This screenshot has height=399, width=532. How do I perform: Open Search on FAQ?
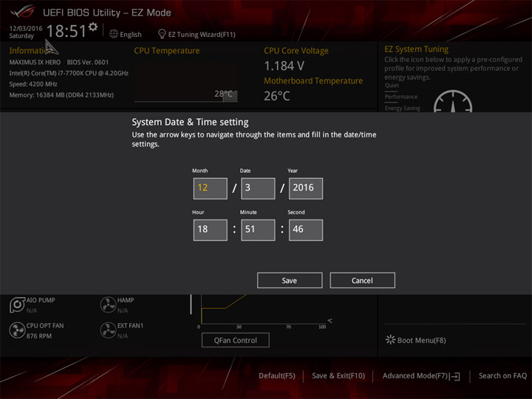pos(502,376)
